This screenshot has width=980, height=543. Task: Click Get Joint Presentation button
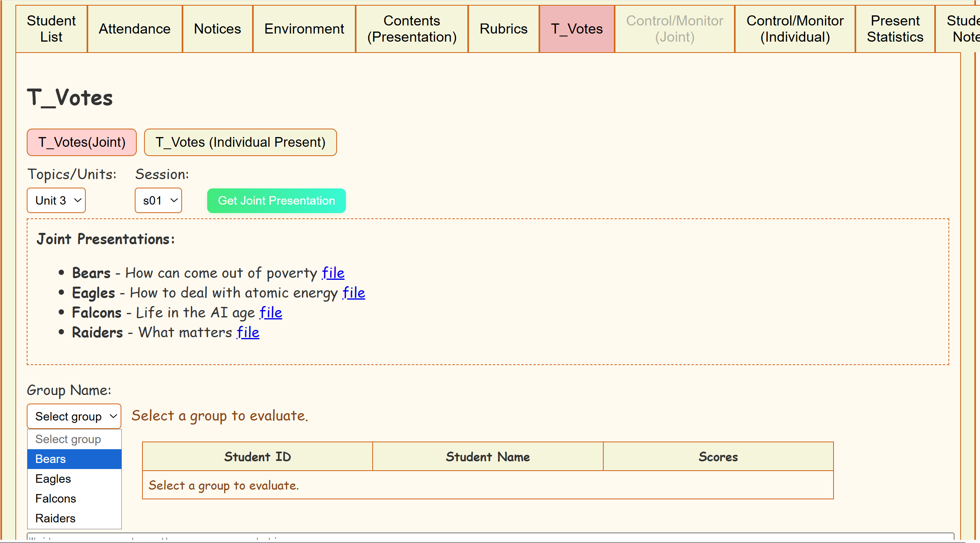(276, 201)
